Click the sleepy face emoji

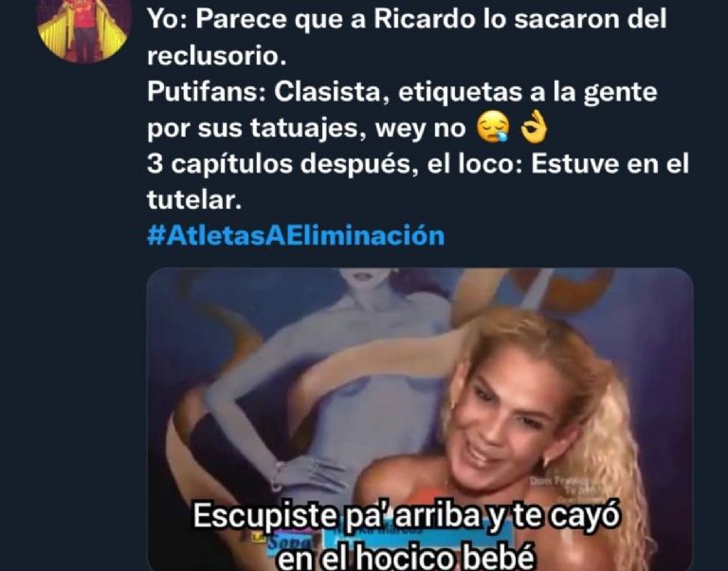click(494, 128)
